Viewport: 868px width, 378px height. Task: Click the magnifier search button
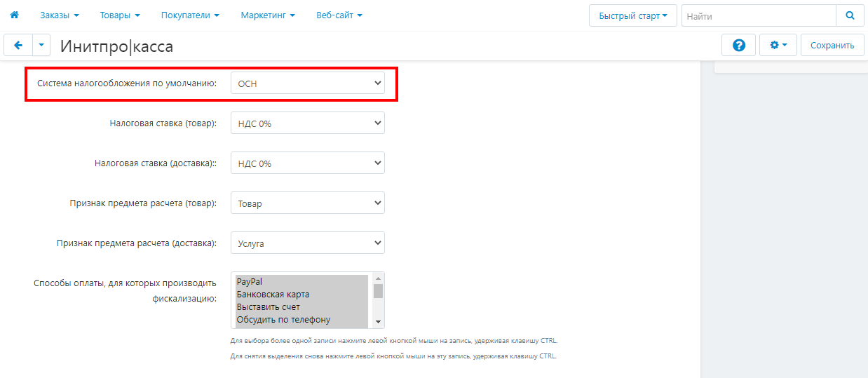850,15
